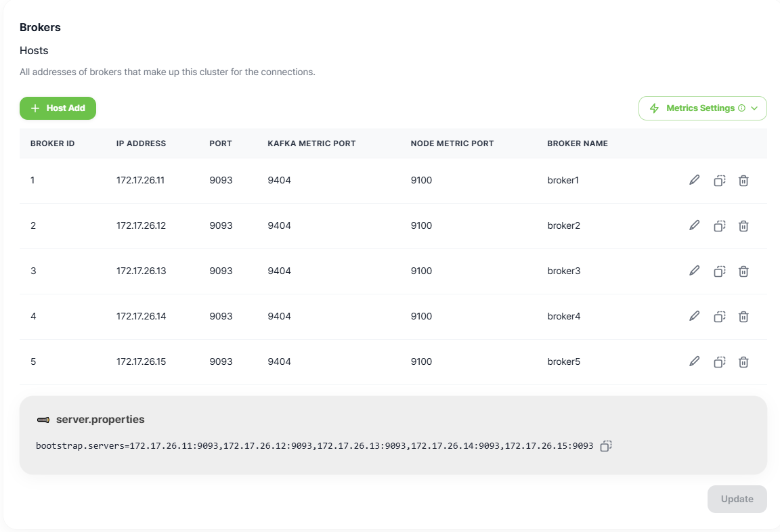Click the BROKER NAME column header
The width and height of the screenshot is (780, 532).
click(x=578, y=143)
